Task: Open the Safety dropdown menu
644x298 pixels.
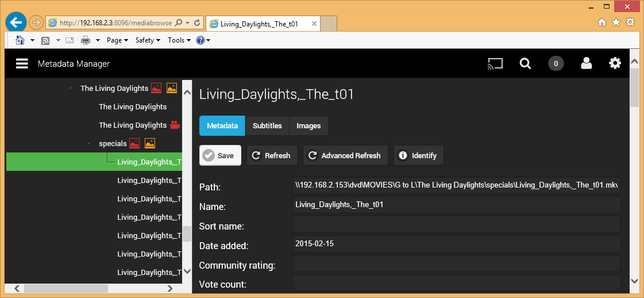Action: [148, 40]
